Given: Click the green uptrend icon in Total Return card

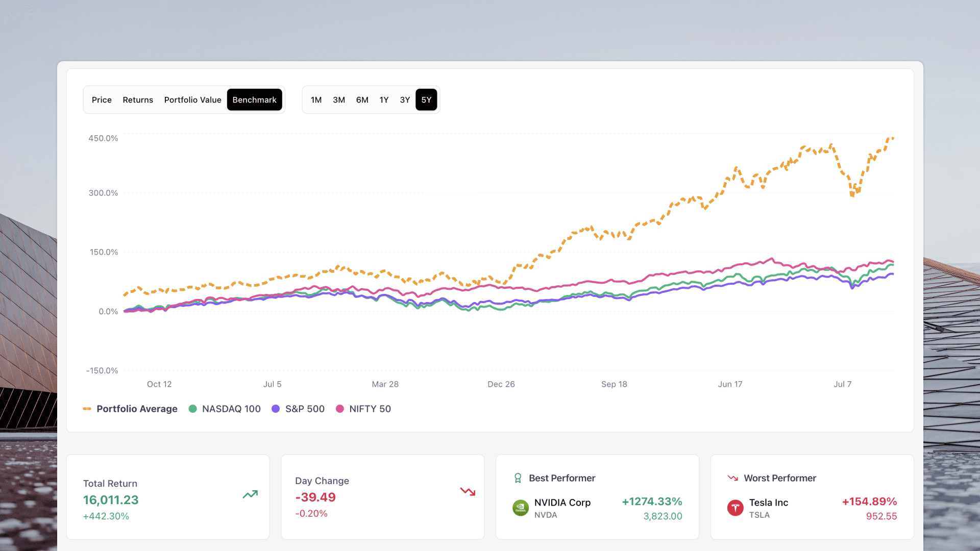Looking at the screenshot, I should 250,494.
